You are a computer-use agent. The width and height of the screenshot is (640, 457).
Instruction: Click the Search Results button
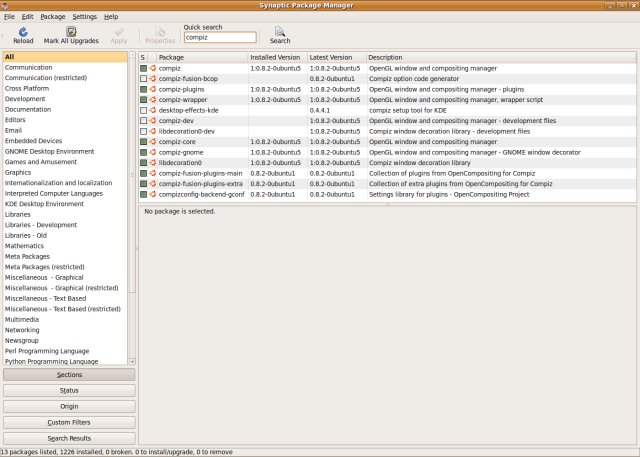coord(69,438)
